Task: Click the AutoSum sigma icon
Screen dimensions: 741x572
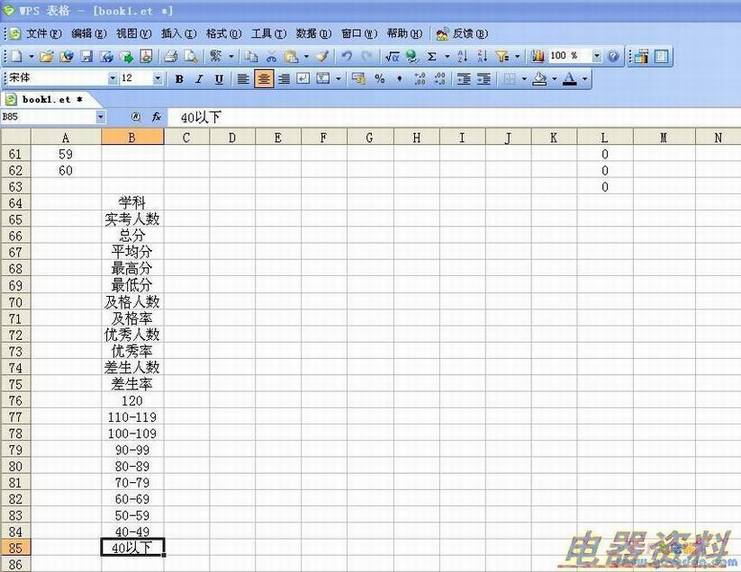Action: coord(432,57)
